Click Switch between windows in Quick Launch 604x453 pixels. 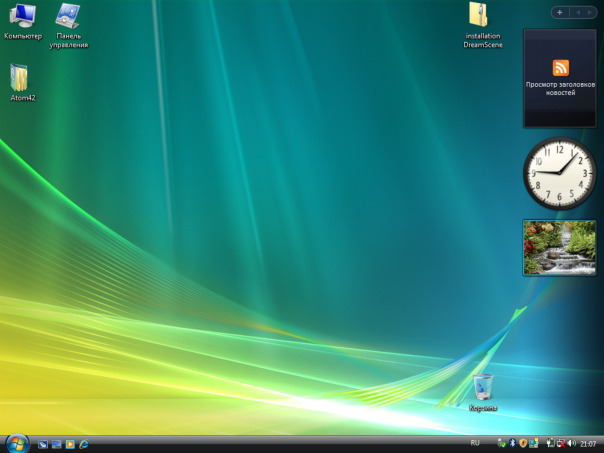pyautogui.click(x=57, y=443)
